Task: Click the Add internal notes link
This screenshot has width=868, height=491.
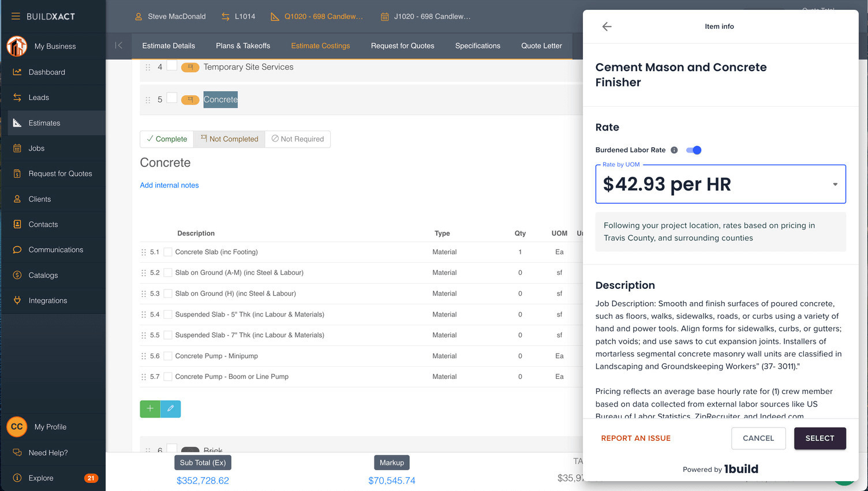Action: click(x=169, y=185)
